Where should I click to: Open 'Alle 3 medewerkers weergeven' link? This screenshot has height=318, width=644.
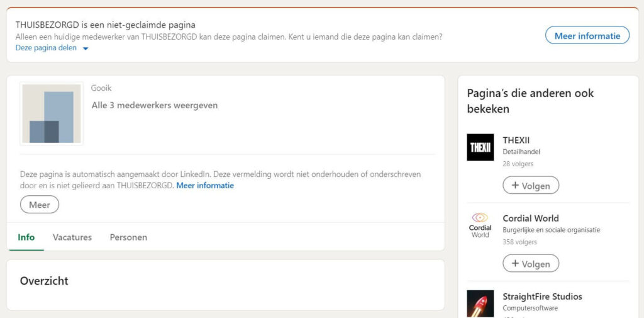pyautogui.click(x=155, y=105)
